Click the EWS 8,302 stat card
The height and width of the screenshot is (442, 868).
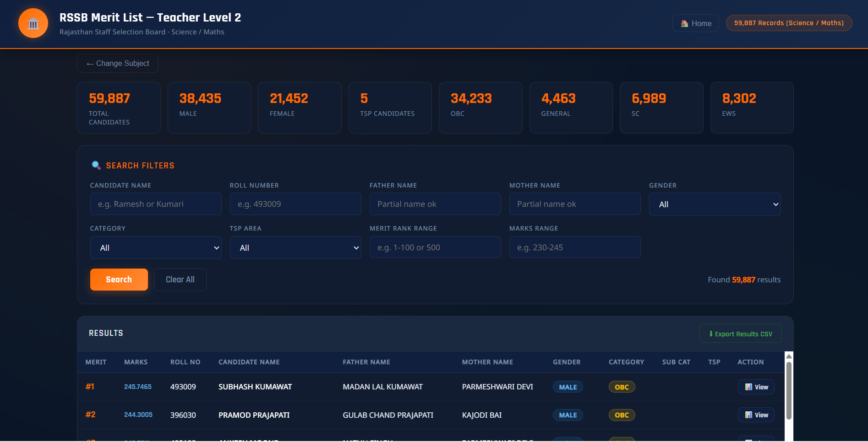point(752,108)
